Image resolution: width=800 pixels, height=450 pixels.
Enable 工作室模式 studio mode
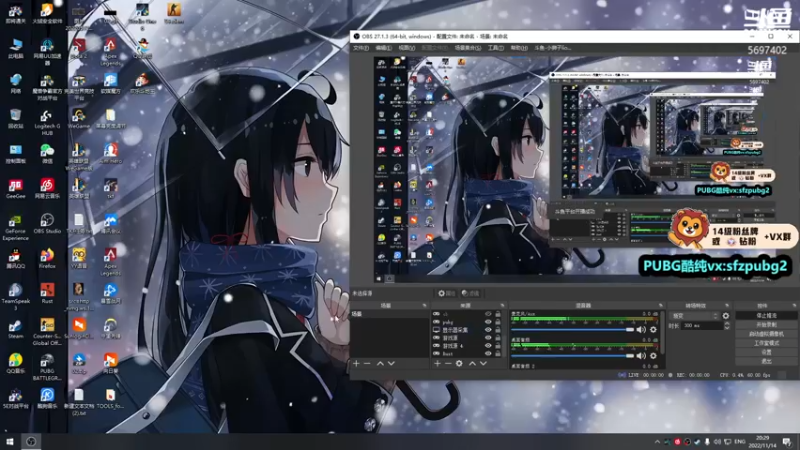pos(766,343)
